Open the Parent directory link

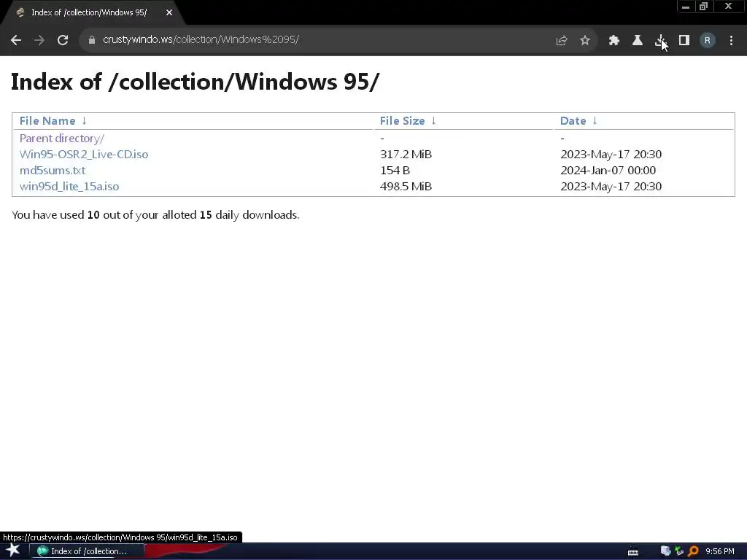tap(62, 138)
